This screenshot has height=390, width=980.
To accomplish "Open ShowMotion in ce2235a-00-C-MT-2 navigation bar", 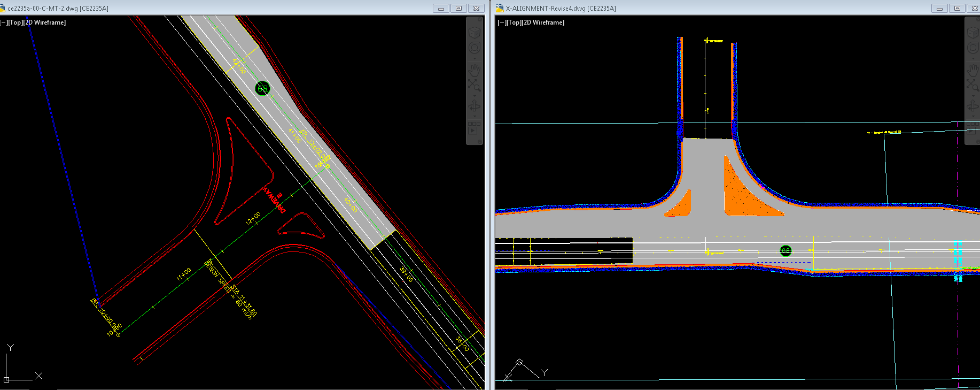I will tap(475, 127).
